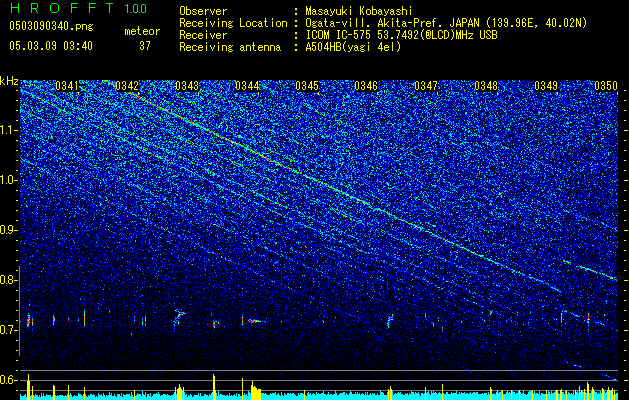Click the version number 1.0.0
Screen dimensions: 629x400
click(x=135, y=9)
